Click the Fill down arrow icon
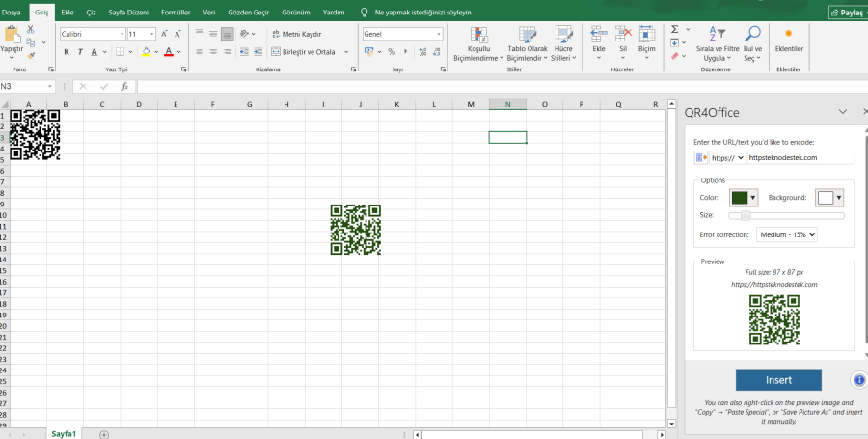 pyautogui.click(x=674, y=42)
